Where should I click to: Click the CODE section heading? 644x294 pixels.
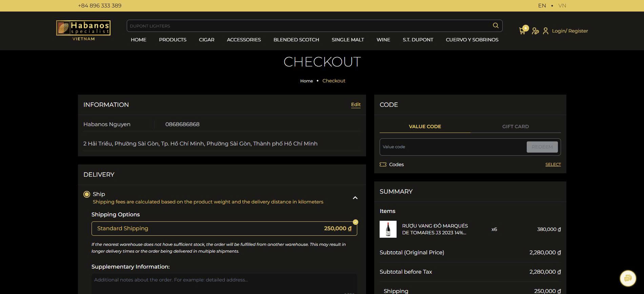[389, 105]
